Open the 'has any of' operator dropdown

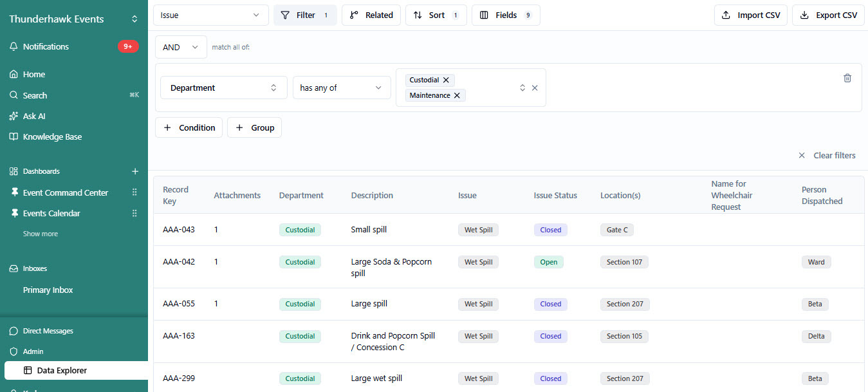pos(342,88)
